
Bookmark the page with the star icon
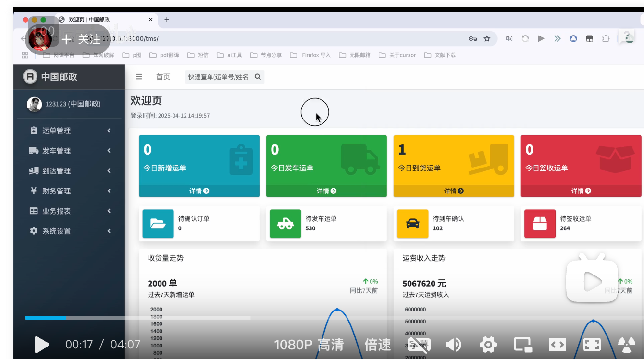(x=487, y=39)
